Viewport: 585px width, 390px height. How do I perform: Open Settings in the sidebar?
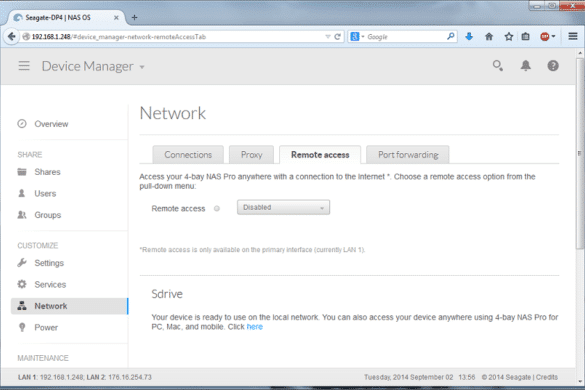coord(49,263)
